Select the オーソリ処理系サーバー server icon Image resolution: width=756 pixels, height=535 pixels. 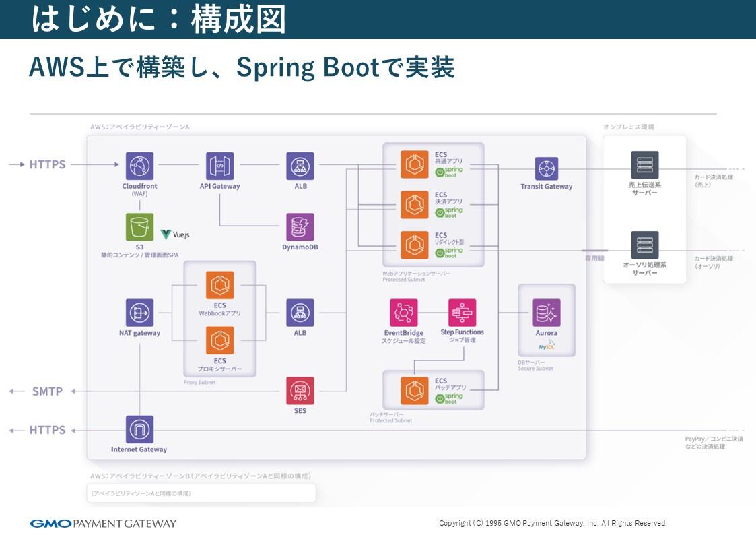[x=645, y=245]
